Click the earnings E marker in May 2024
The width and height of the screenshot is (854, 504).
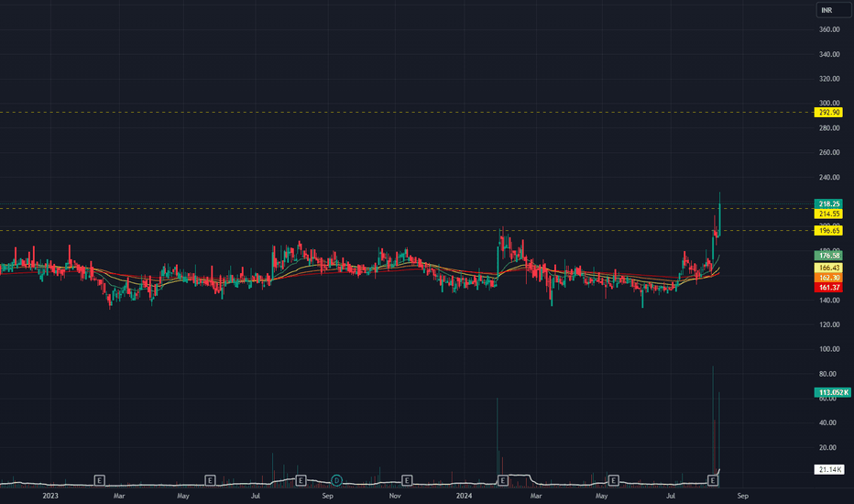pyautogui.click(x=613, y=480)
